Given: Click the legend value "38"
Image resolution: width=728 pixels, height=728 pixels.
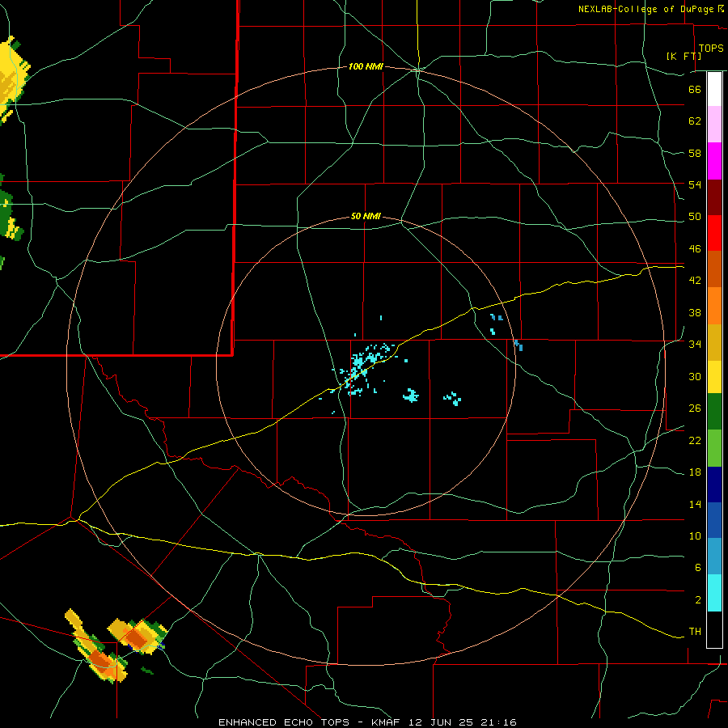Looking at the screenshot, I should (x=695, y=313).
